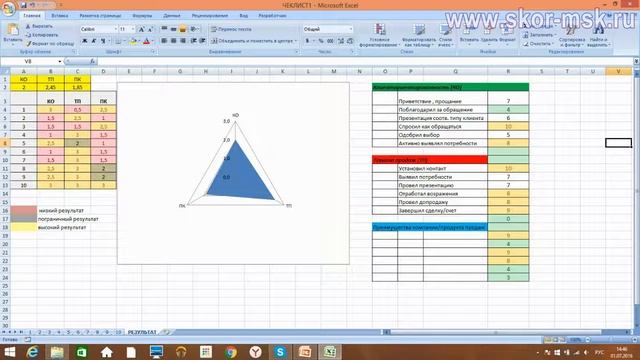Open Условное форматирование menu

click(380, 35)
